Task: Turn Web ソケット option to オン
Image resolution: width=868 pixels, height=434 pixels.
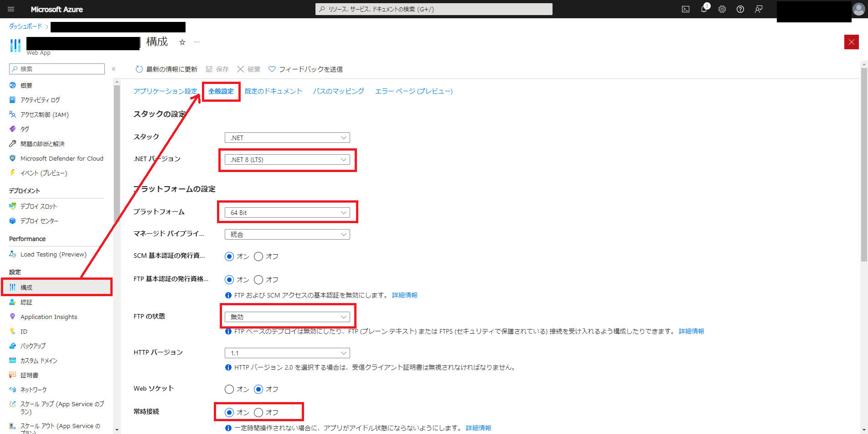Action: tap(229, 389)
